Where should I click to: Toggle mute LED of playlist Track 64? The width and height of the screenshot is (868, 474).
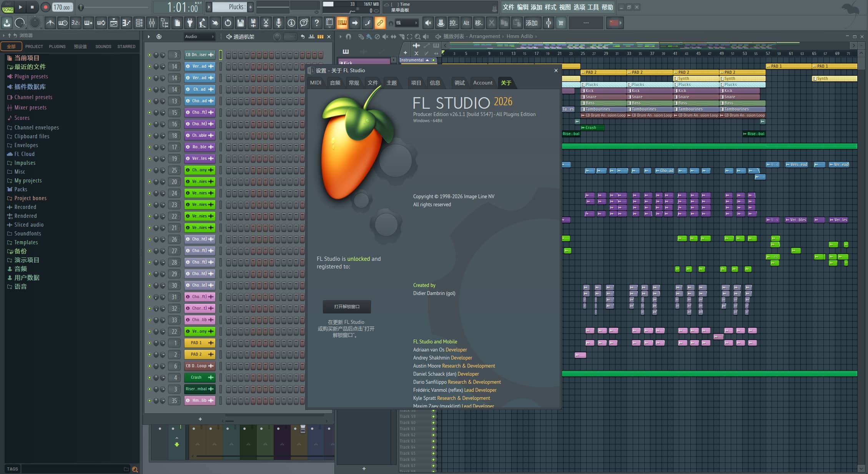[x=434, y=447]
